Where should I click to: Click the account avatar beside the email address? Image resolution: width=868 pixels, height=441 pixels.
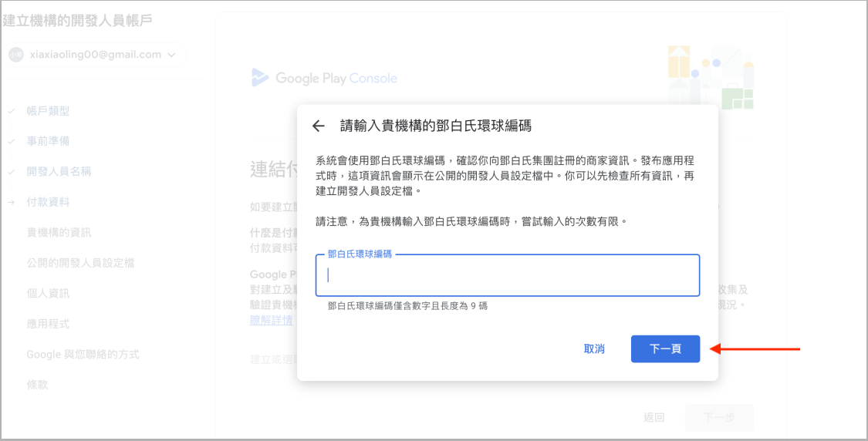(x=16, y=55)
